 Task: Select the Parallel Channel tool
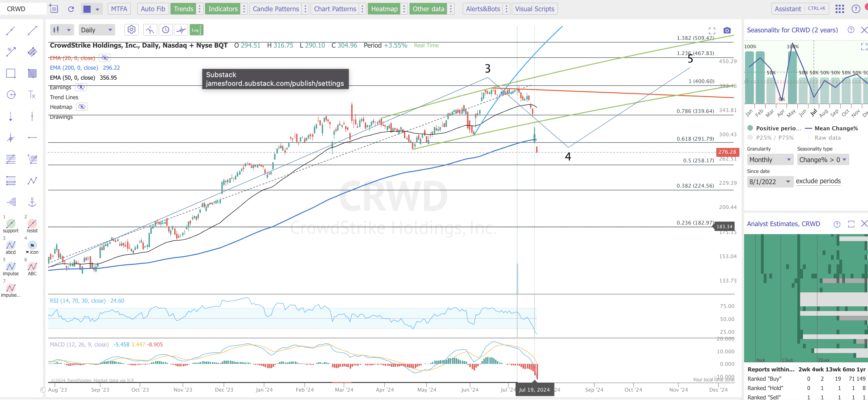point(32,52)
